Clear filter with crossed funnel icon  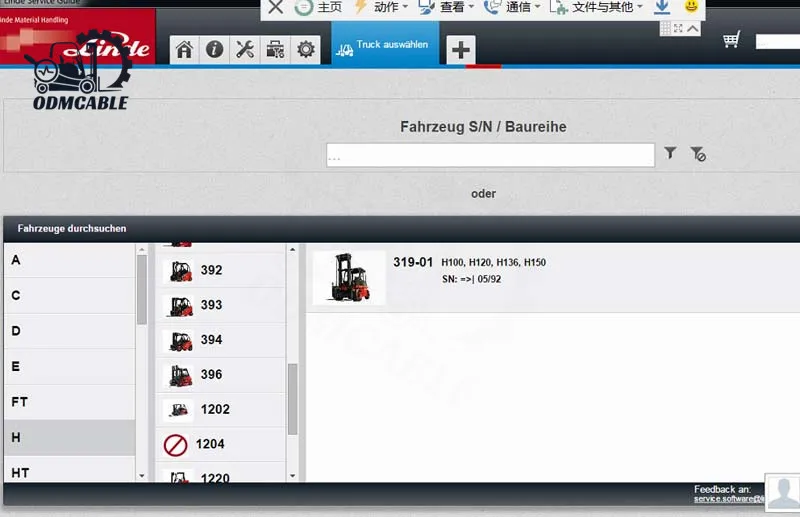click(698, 154)
